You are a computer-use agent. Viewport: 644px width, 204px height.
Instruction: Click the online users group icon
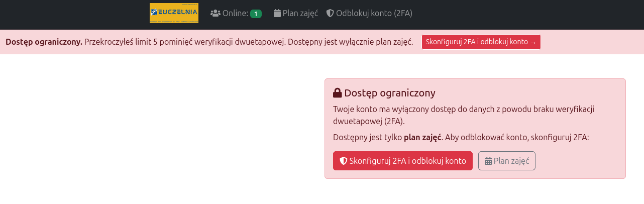coord(216,14)
